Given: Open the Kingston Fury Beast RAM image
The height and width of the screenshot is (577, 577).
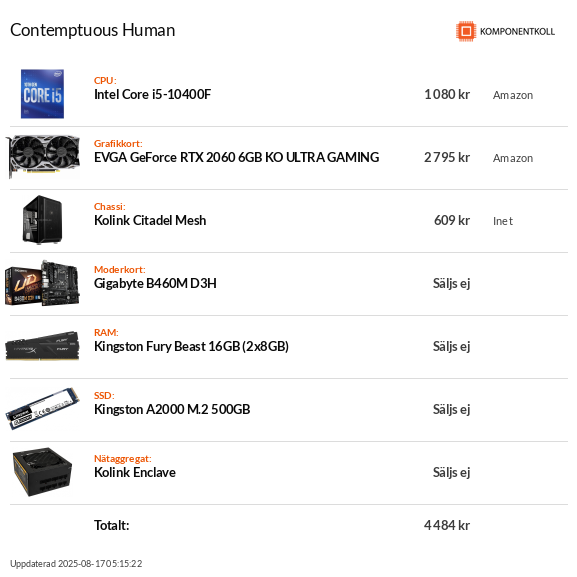Looking at the screenshot, I should tap(42, 346).
